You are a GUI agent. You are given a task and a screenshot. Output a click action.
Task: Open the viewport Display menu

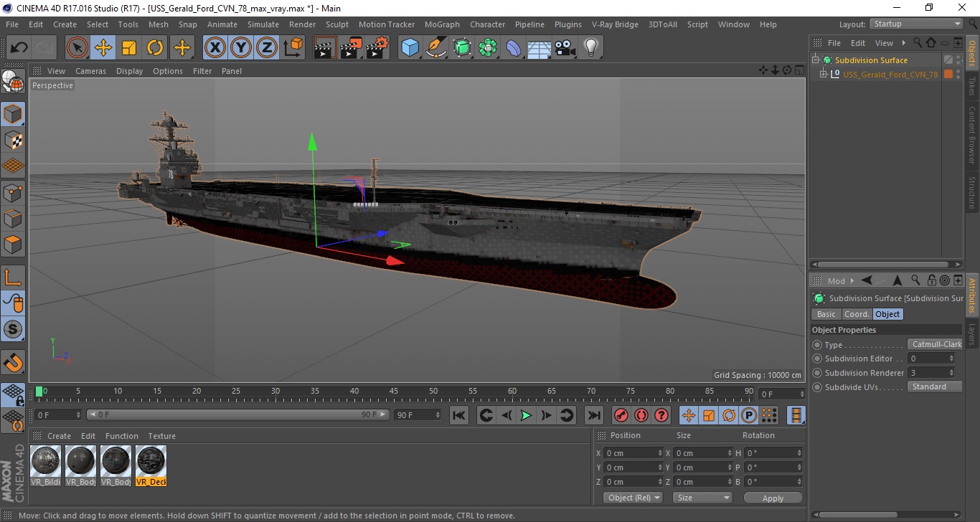pyautogui.click(x=130, y=71)
